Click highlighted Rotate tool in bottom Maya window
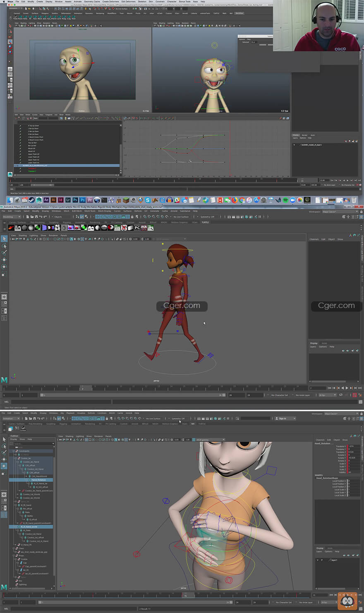 [x=4, y=466]
